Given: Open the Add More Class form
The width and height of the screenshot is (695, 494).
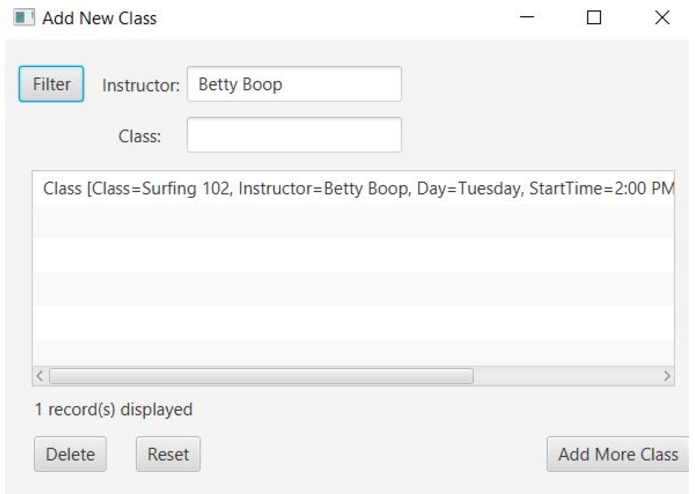Looking at the screenshot, I should click(617, 454).
